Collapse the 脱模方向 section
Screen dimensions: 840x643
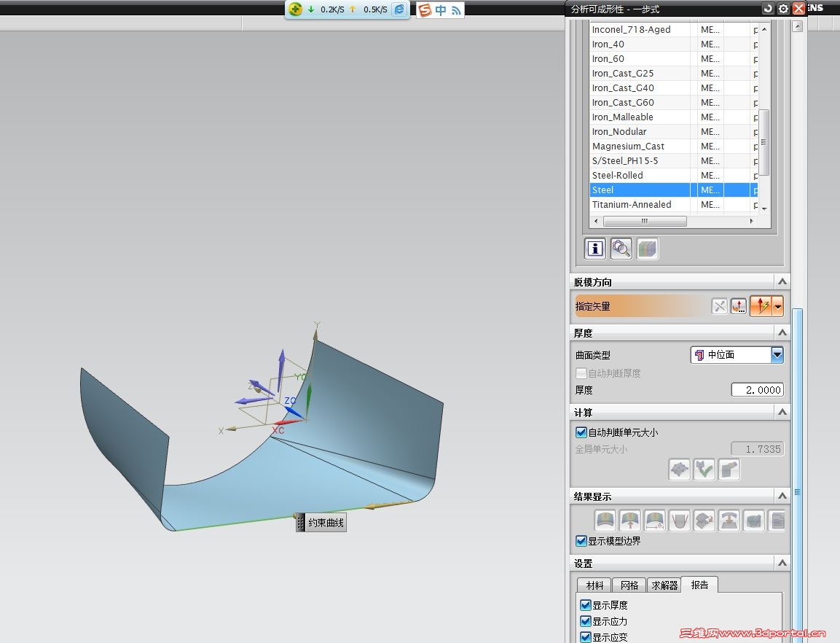click(x=782, y=281)
